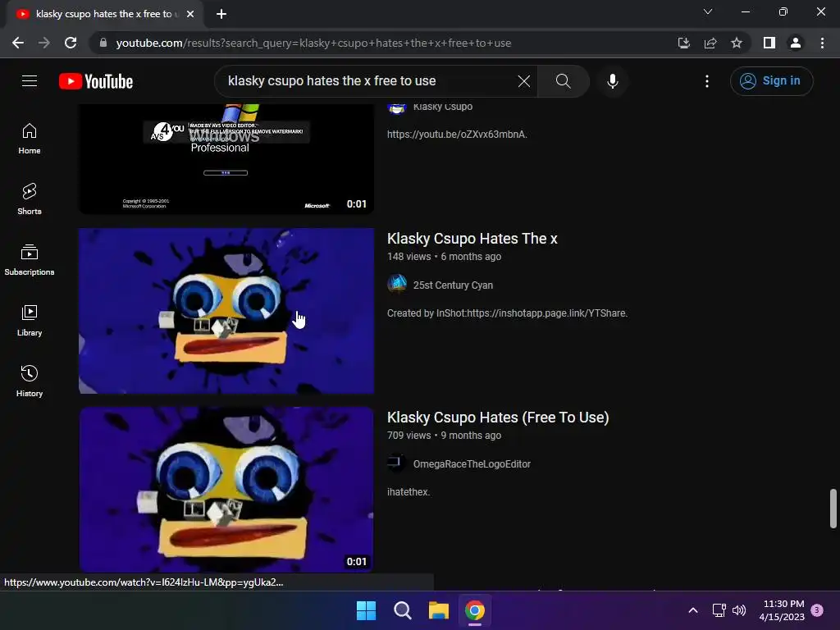Click the Sign in button

[x=771, y=81]
